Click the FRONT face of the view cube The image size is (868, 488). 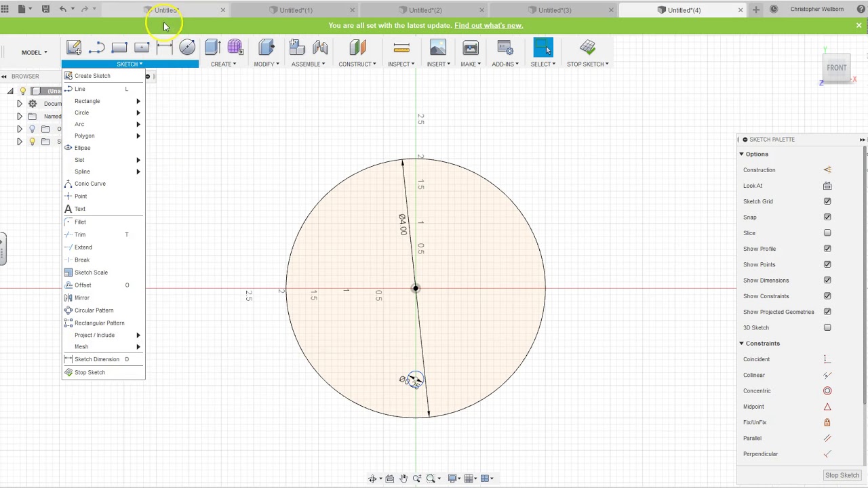pos(837,68)
